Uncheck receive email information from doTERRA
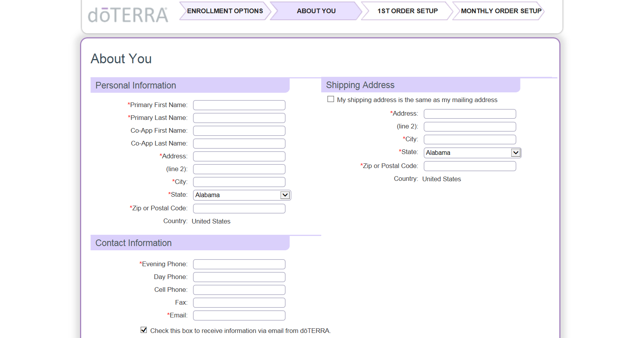Viewport: 644px width, 338px height. click(144, 330)
